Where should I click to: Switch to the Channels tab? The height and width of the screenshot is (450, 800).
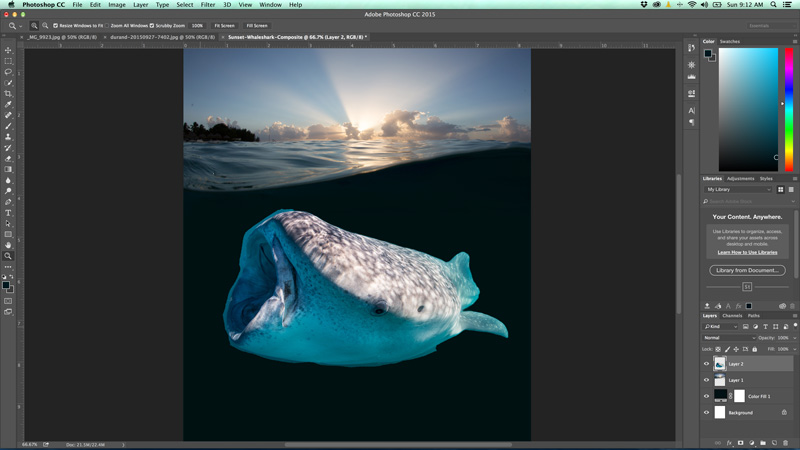[x=733, y=316]
